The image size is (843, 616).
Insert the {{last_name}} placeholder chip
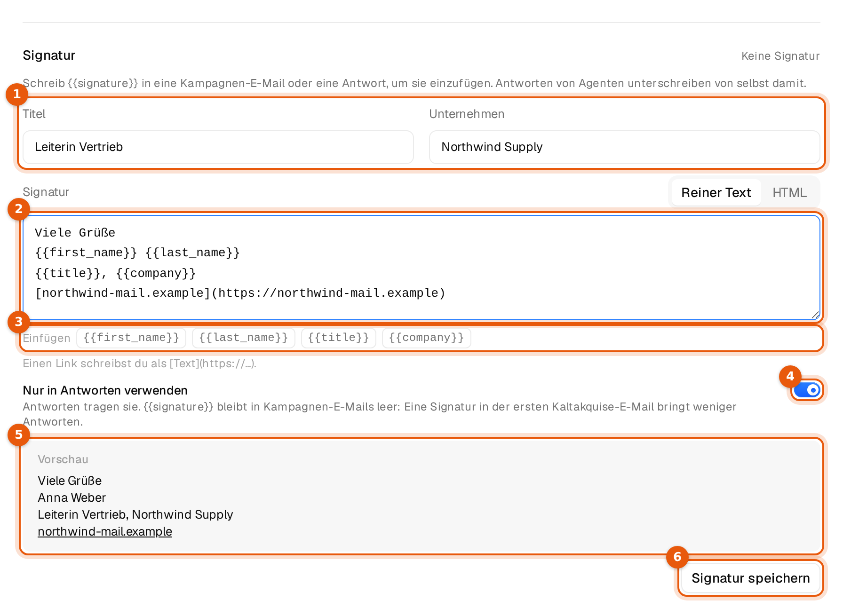[x=244, y=338]
